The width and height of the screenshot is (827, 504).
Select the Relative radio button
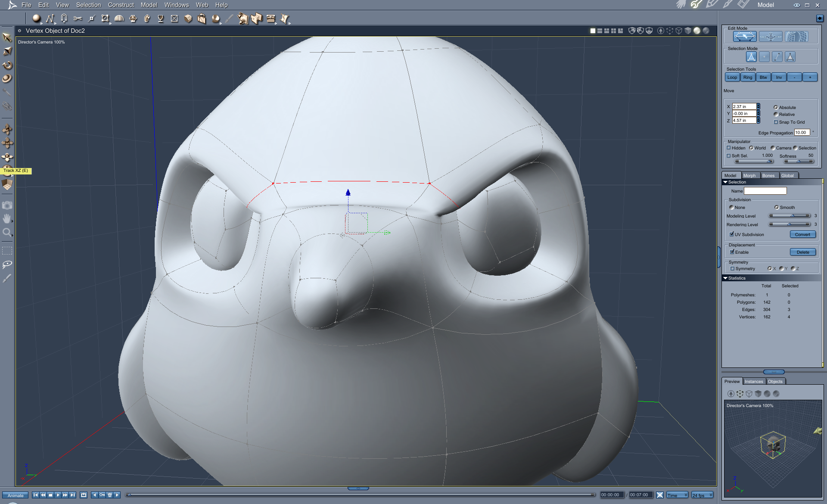click(776, 115)
